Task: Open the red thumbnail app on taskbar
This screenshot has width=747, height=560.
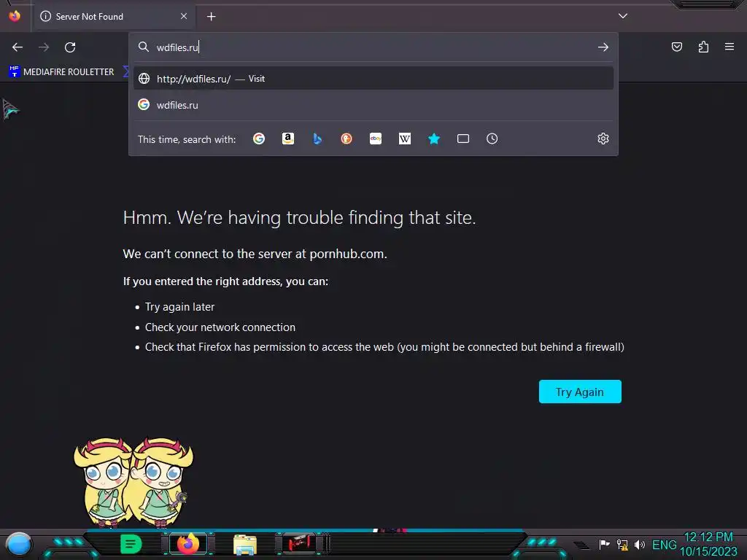Action: 299,543
